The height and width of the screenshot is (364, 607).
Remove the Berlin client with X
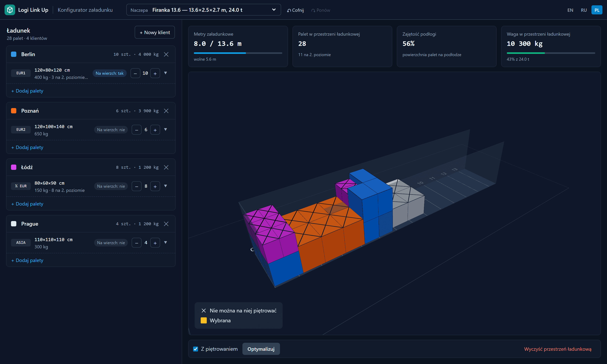pyautogui.click(x=166, y=54)
